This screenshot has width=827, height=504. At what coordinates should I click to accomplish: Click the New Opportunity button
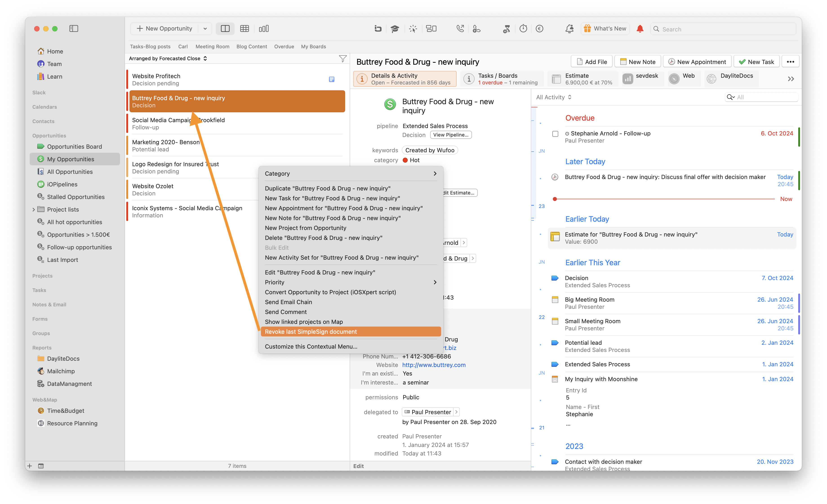[165, 29]
